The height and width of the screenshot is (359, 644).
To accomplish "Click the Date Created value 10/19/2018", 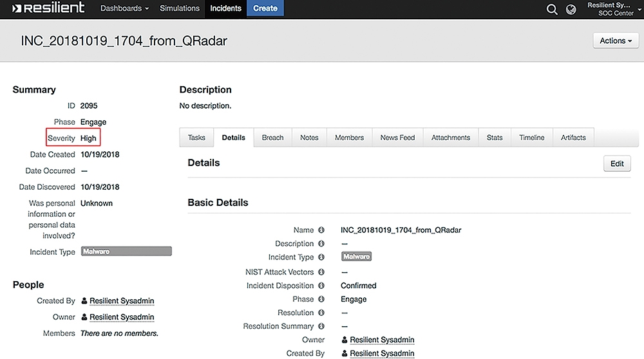I will pos(100,154).
